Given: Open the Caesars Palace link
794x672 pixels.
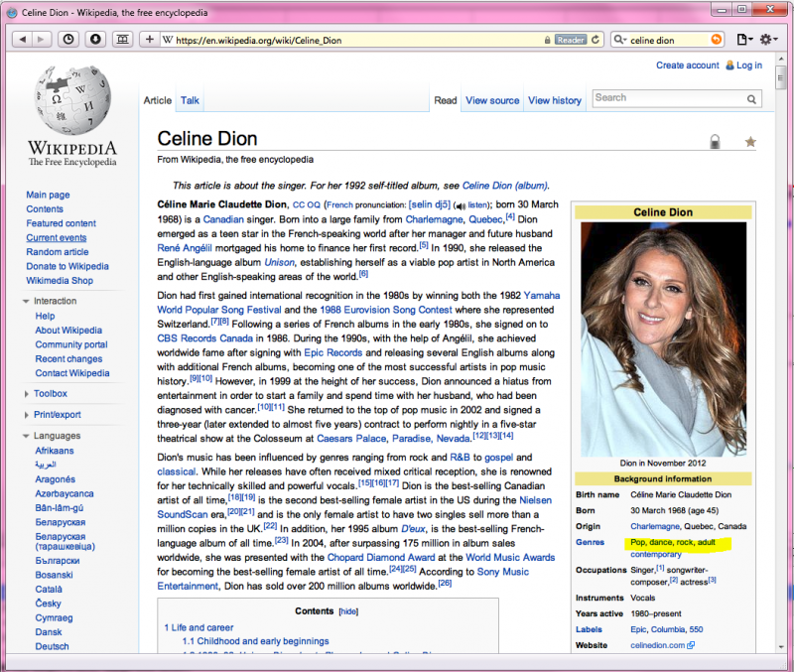Looking at the screenshot, I should click(x=351, y=439).
